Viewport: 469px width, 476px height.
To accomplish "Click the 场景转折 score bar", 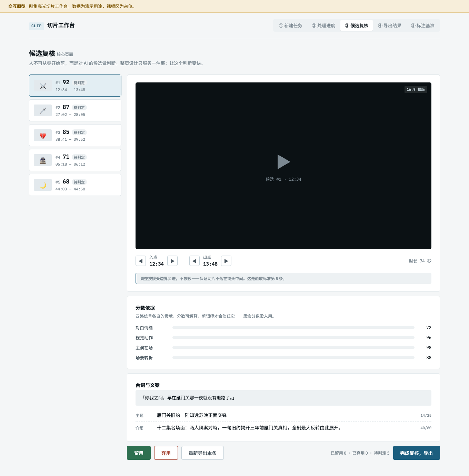I will [293, 358].
